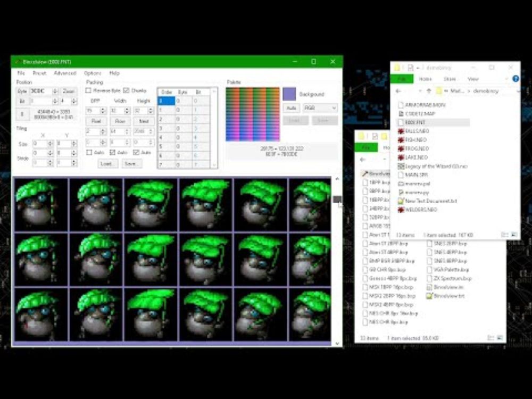This screenshot has height=399, width=532.
Task: Select the topmost file icon in demobinxy window
Action: point(401,105)
